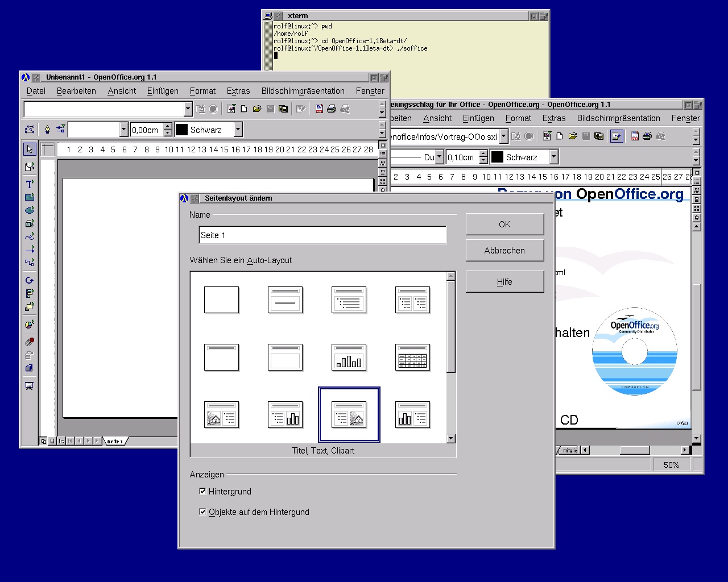Image resolution: width=728 pixels, height=582 pixels.
Task: Select the bar chart title layout thumbnail
Action: 349,357
